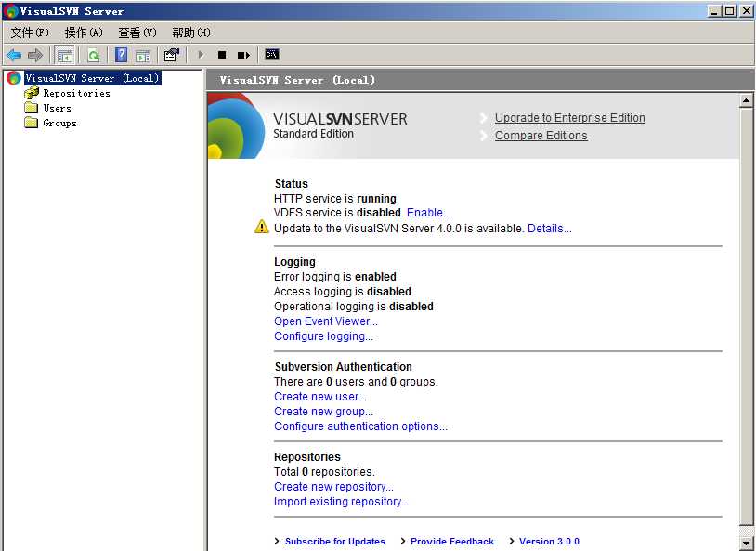Click the 'Total 0 repositories.' text
The height and width of the screenshot is (551, 756).
[x=324, y=472]
